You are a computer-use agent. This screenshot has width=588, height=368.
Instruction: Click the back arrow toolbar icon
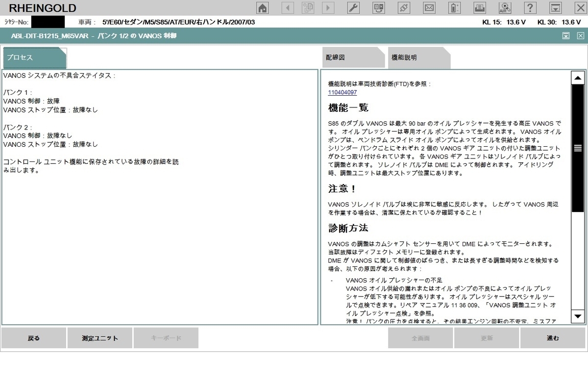point(288,7)
